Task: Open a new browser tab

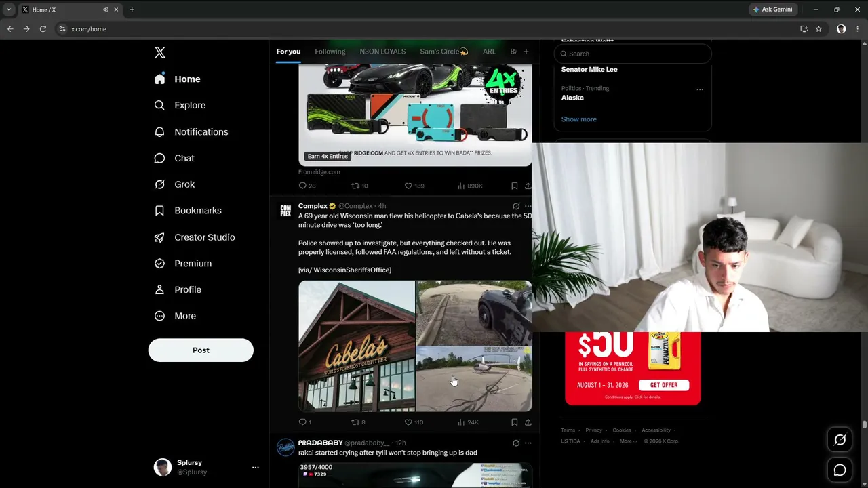Action: [x=132, y=9]
